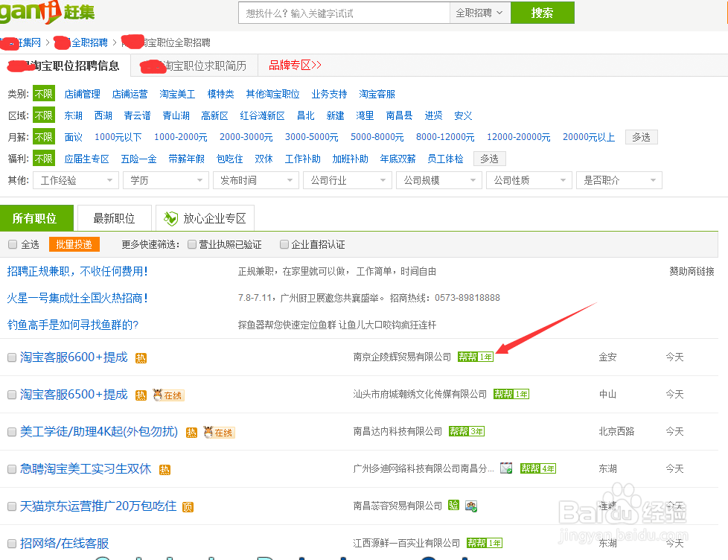Viewport: 728px width, 560px height.
Task: Open job listing 天猫京东运营推广20万包吃住
Action: click(x=98, y=506)
